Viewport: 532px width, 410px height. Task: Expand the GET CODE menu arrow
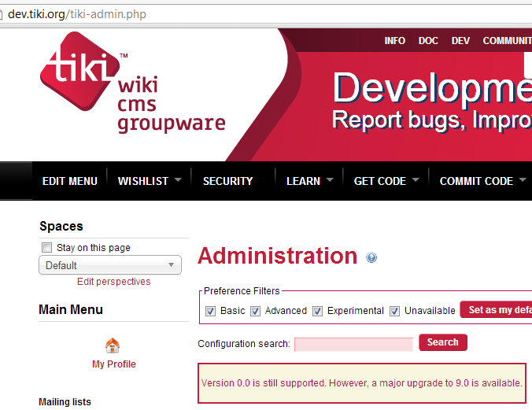[x=416, y=180]
